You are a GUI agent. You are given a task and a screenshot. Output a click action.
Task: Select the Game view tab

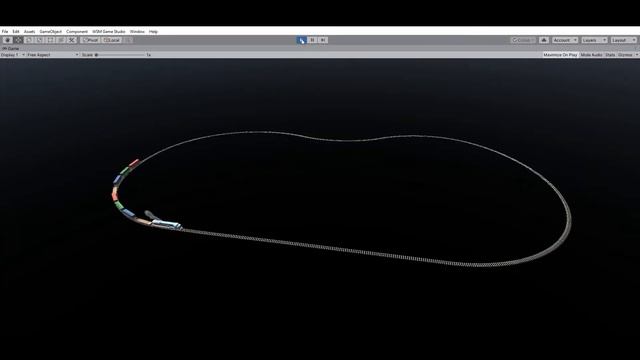pos(11,49)
